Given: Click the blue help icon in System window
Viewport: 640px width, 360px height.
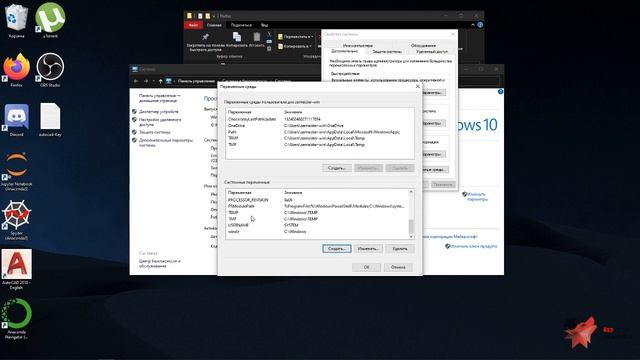Looking at the screenshot, I should 500,92.
